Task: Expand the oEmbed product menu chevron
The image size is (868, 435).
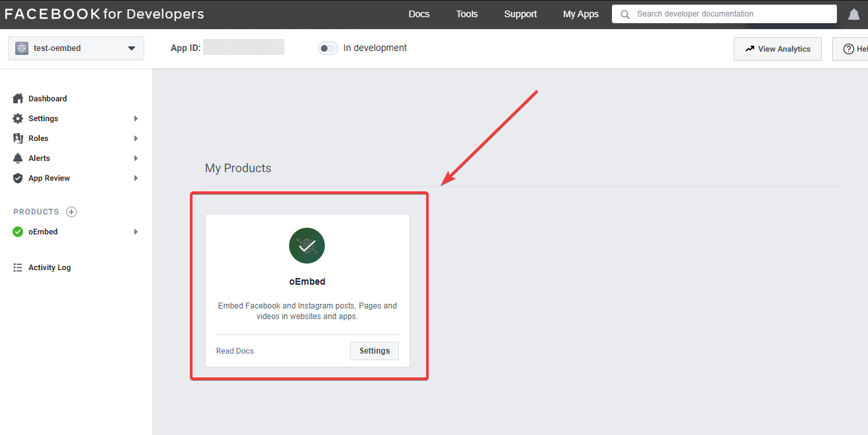Action: point(136,232)
